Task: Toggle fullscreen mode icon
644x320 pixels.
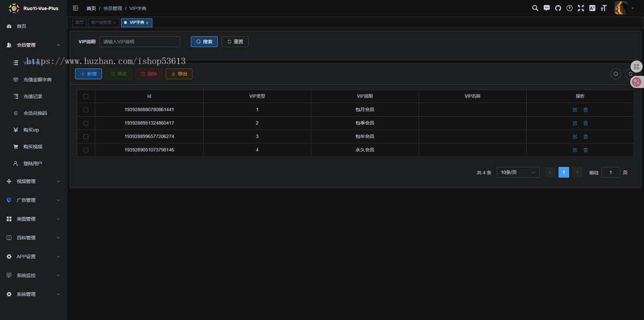Action: pyautogui.click(x=581, y=8)
